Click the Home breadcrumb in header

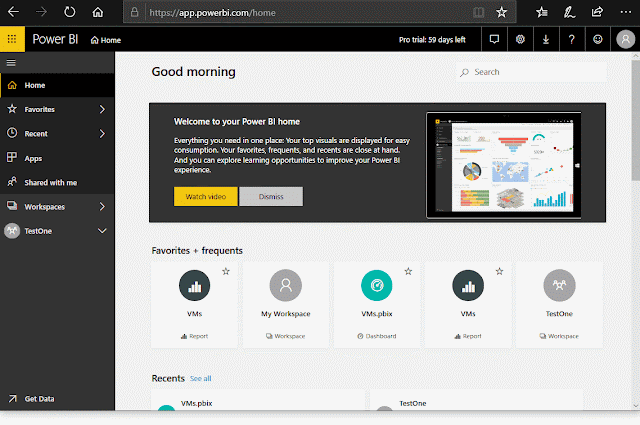point(106,40)
